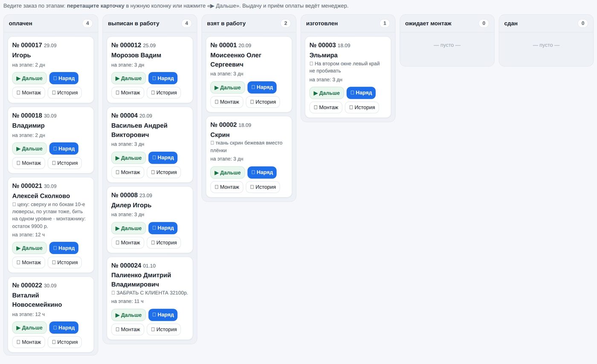Select customer name Дилер Игорь
The width and height of the screenshot is (597, 364).
pyautogui.click(x=131, y=205)
